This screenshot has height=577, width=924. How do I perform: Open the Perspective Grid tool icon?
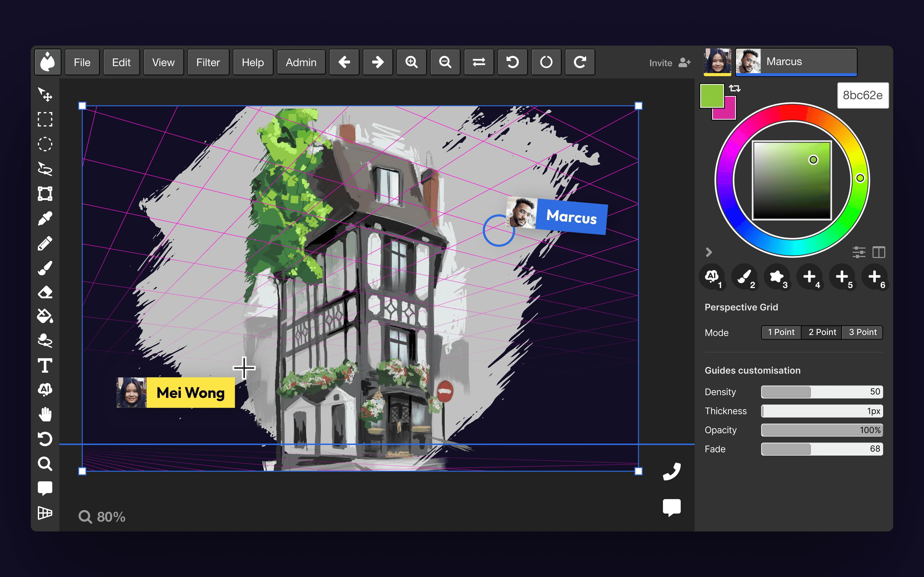tap(45, 513)
